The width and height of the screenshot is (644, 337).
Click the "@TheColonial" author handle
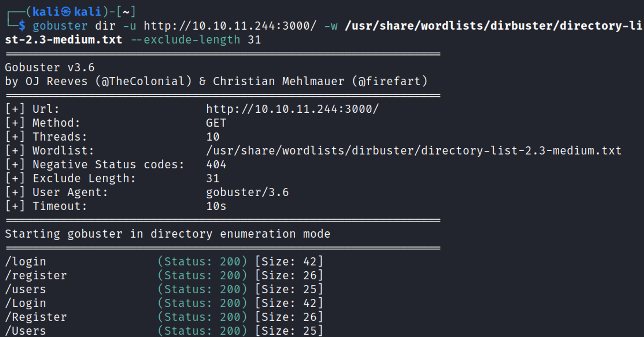click(143, 81)
